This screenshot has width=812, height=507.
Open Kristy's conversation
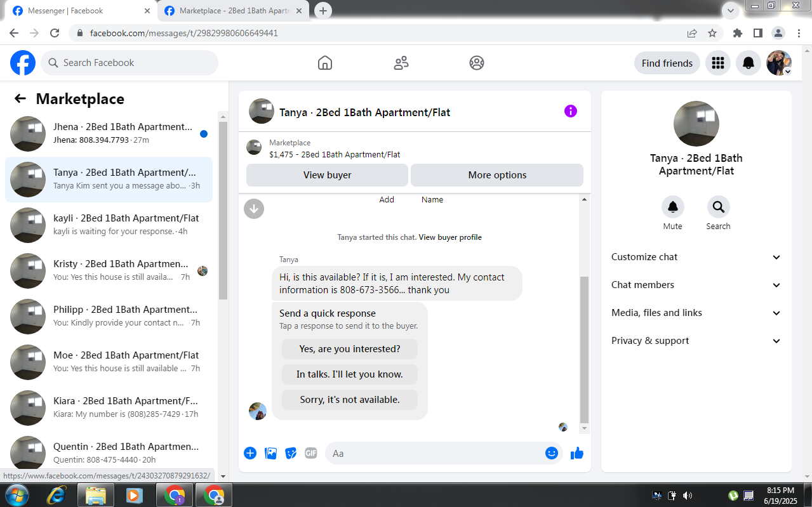pyautogui.click(x=109, y=271)
